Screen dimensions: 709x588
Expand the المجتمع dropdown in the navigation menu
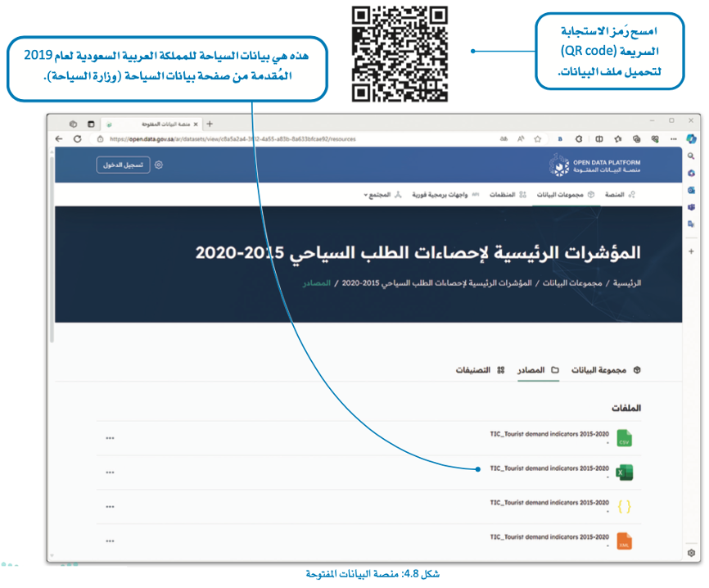point(382,194)
